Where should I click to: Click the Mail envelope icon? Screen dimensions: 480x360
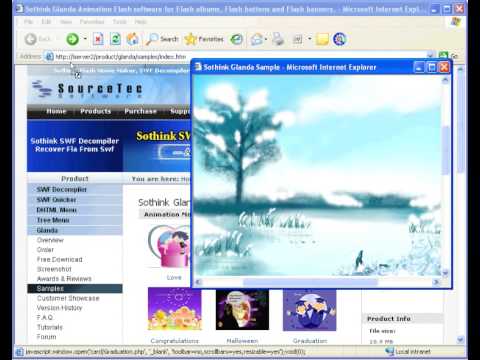point(257,39)
